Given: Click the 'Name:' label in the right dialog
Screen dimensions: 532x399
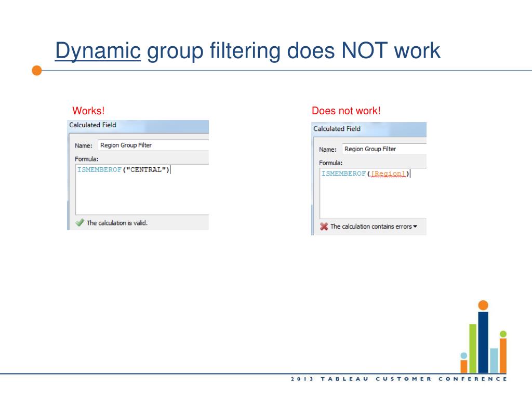Looking at the screenshot, I should click(328, 149).
